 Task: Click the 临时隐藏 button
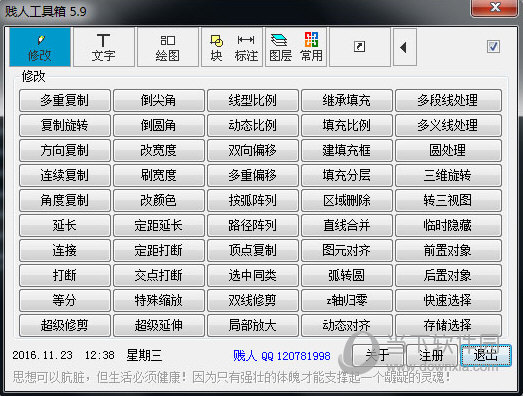(448, 225)
